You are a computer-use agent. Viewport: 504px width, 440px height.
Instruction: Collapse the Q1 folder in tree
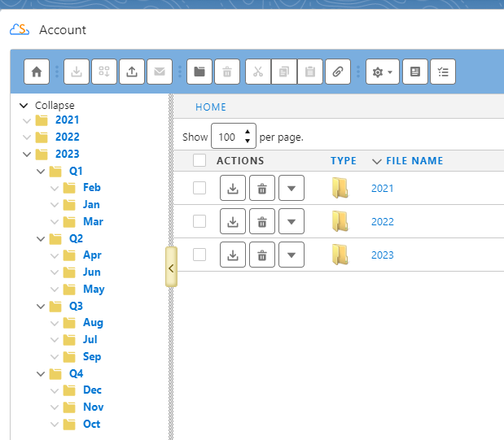(x=42, y=172)
